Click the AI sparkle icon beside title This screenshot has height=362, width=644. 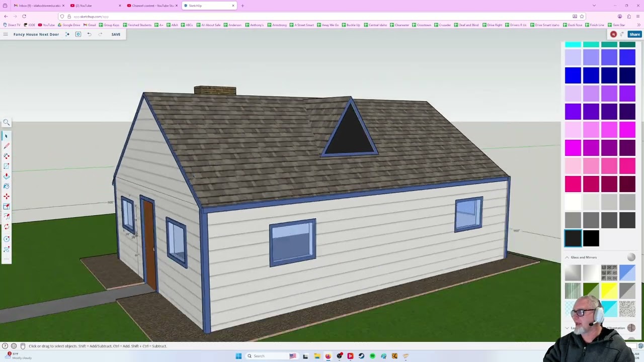[x=67, y=34]
